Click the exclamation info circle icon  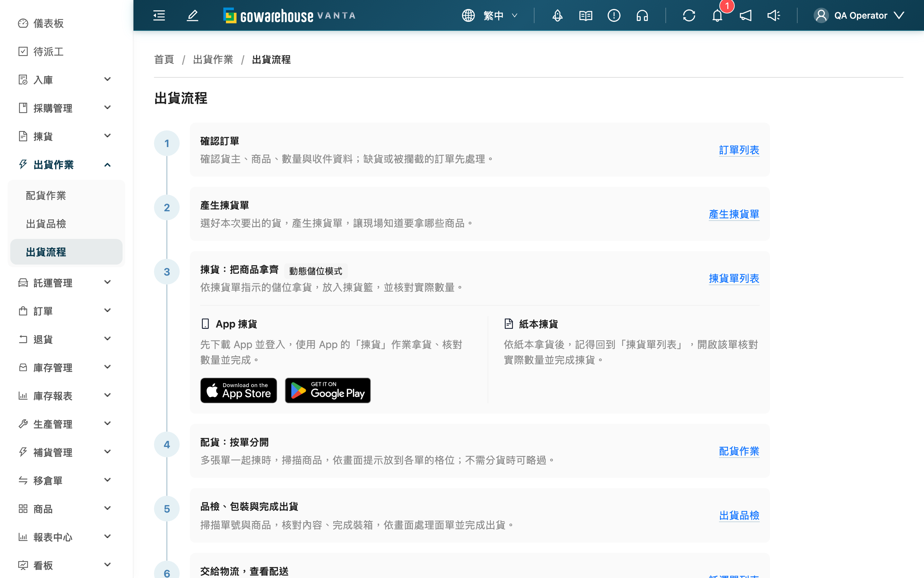pyautogui.click(x=614, y=16)
